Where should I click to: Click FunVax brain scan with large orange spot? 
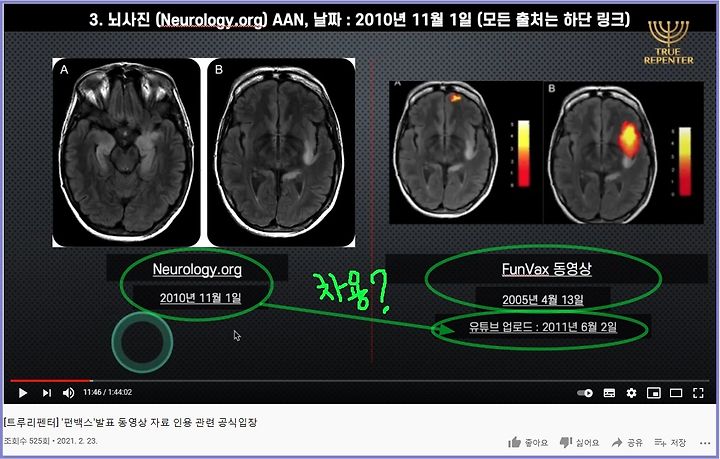623,152
